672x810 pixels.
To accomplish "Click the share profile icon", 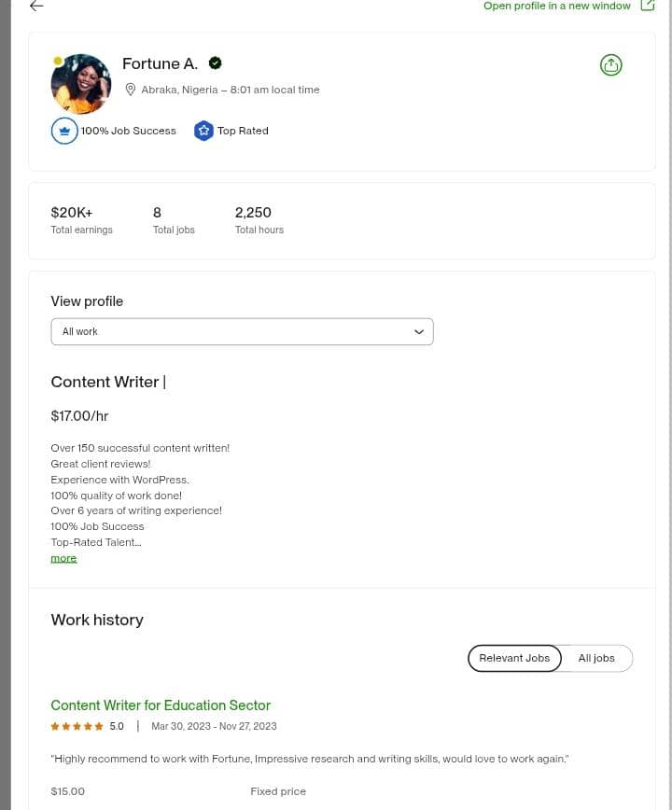I will [x=610, y=65].
